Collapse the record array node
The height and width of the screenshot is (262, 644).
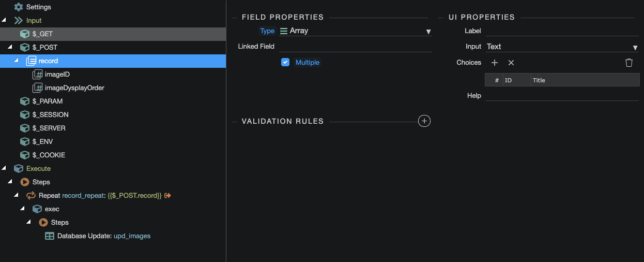(x=16, y=61)
